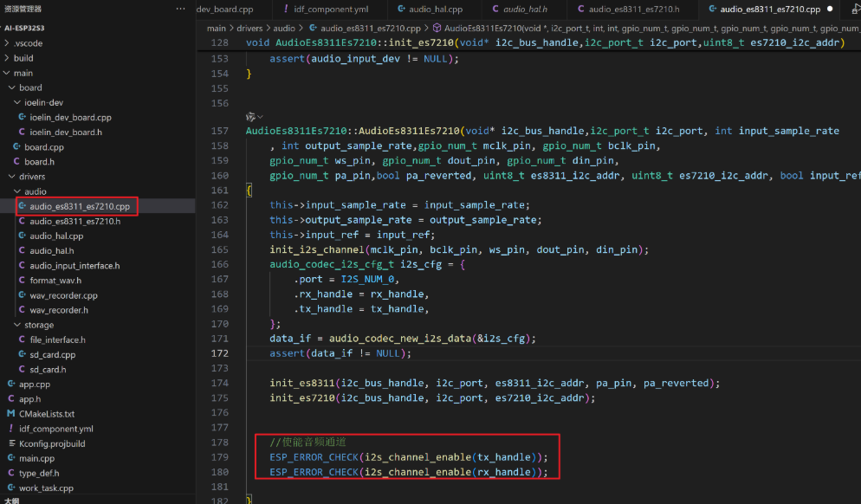
Task: Collapse the AI-ESP32S3 project root
Action: point(24,28)
